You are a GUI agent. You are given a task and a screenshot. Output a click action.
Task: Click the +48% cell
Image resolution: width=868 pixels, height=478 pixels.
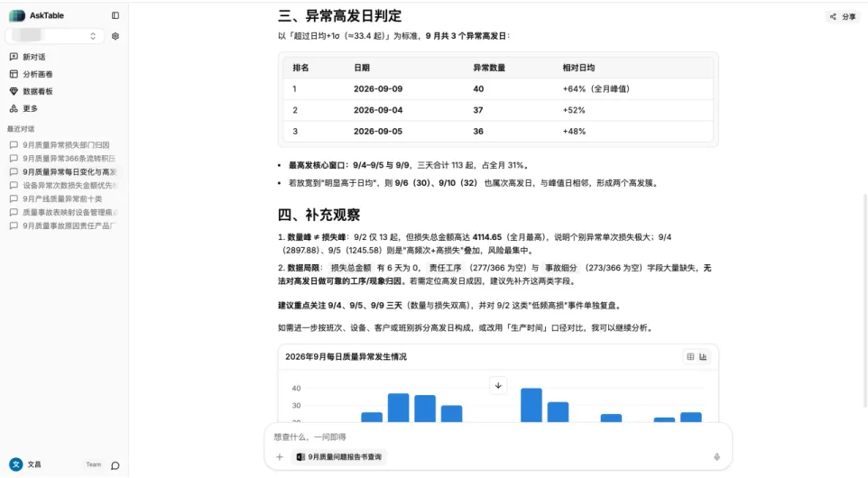point(574,131)
